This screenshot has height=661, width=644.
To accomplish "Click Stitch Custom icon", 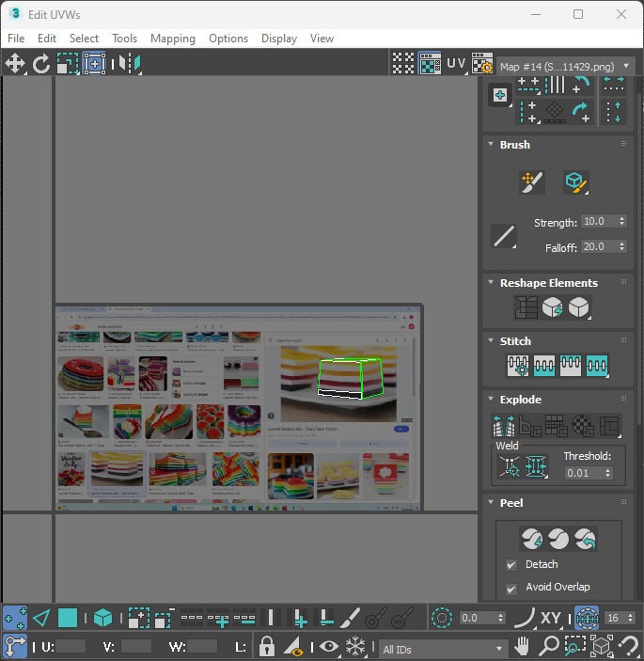I will 597,366.
